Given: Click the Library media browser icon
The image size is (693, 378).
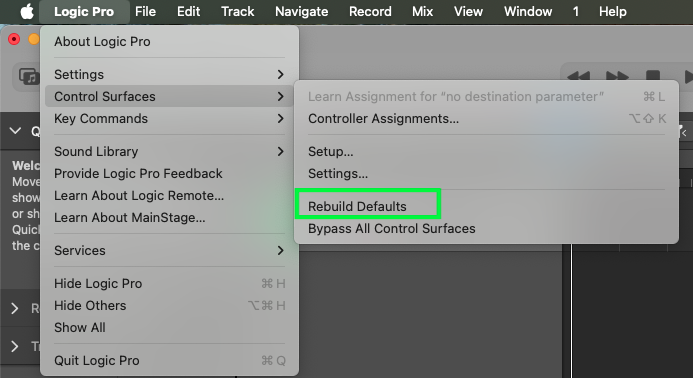Looking at the screenshot, I should [28, 77].
